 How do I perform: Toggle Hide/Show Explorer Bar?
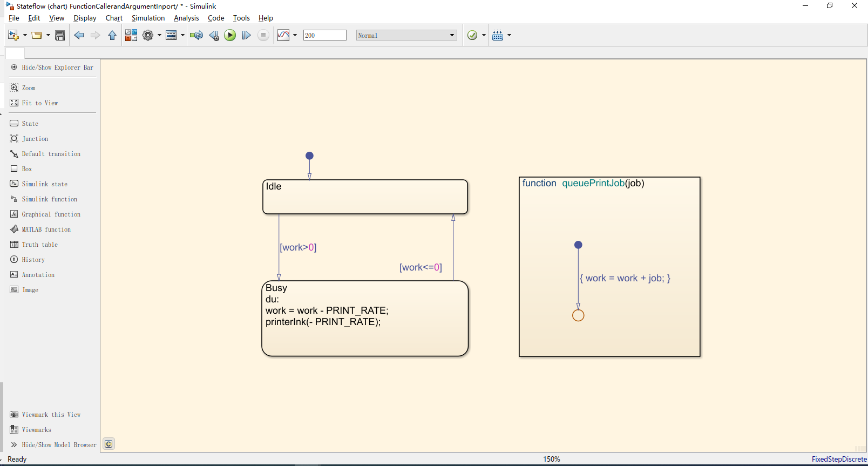[x=57, y=67]
